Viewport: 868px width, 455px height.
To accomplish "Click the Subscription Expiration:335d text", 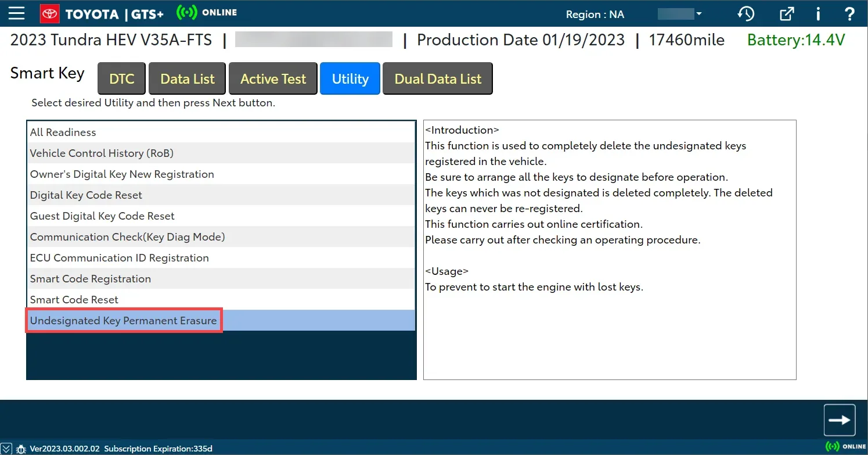I will tap(159, 449).
